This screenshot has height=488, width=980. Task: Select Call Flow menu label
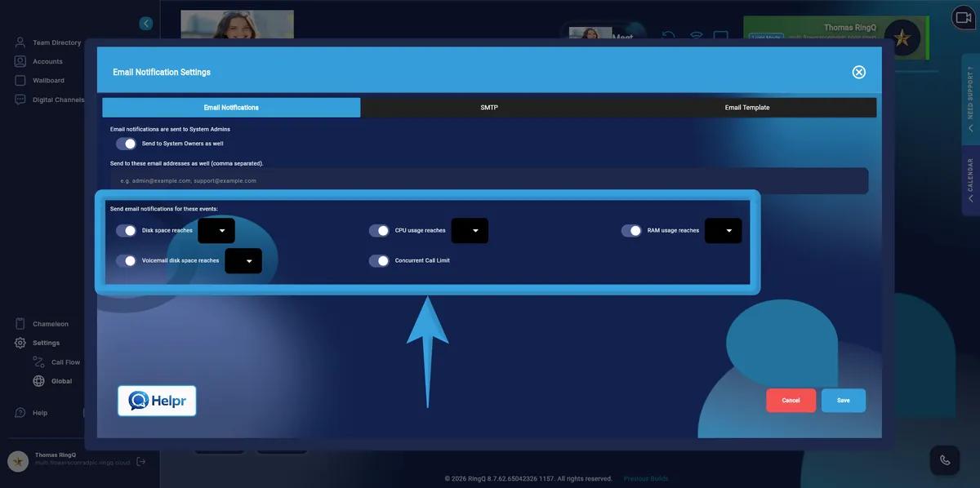tap(66, 362)
